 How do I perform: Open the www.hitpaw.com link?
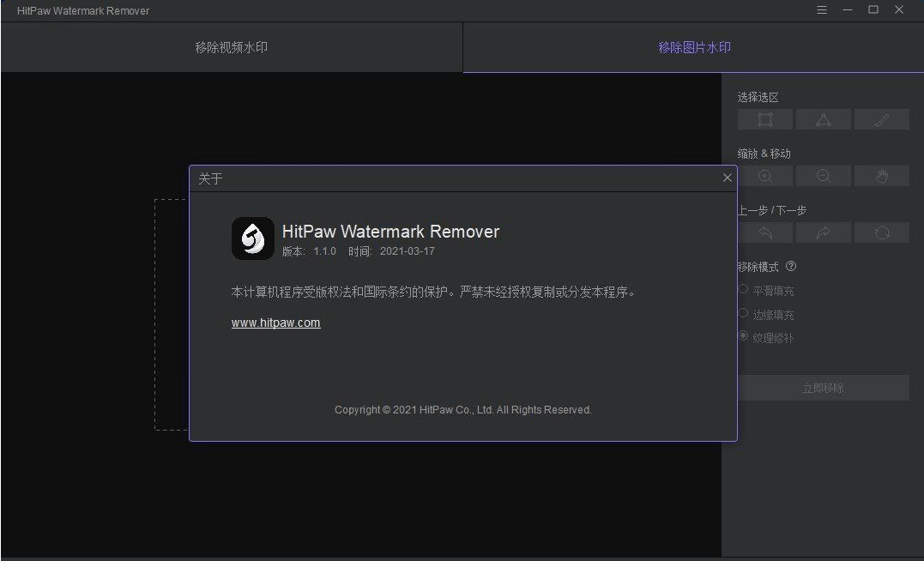tap(275, 323)
